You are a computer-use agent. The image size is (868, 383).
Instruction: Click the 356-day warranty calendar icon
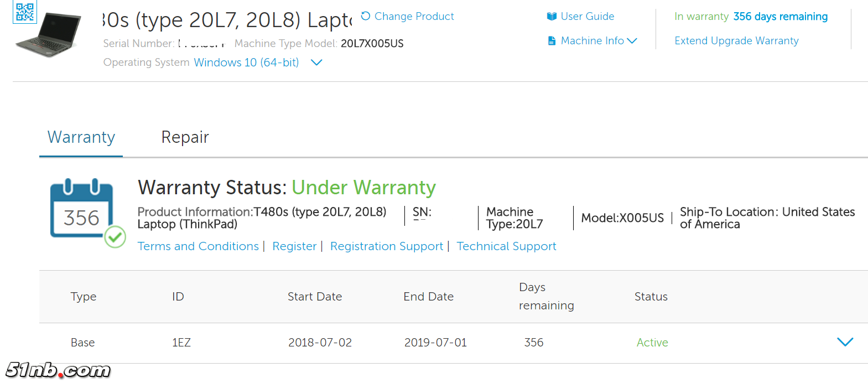[x=81, y=209]
